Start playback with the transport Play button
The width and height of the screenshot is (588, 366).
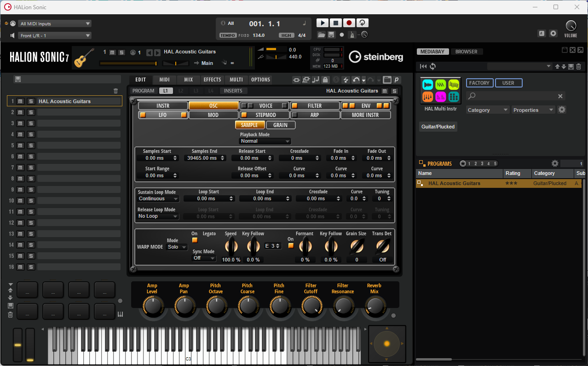tap(323, 23)
